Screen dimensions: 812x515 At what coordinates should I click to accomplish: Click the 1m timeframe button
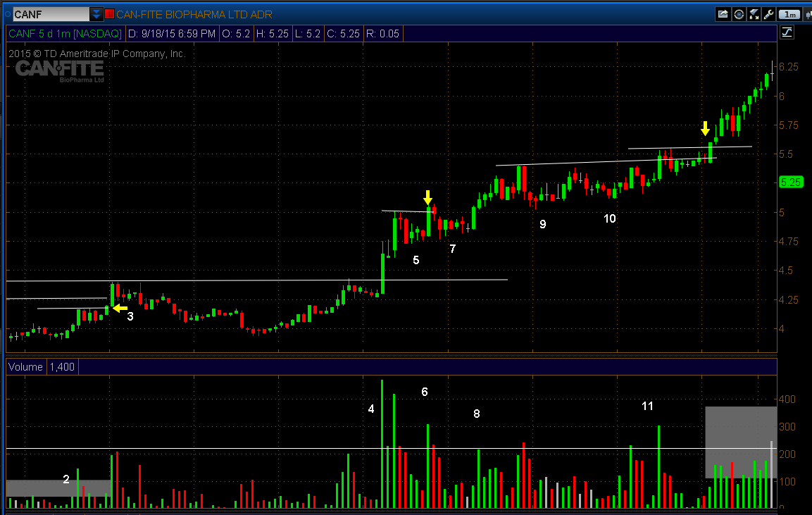pyautogui.click(x=789, y=15)
